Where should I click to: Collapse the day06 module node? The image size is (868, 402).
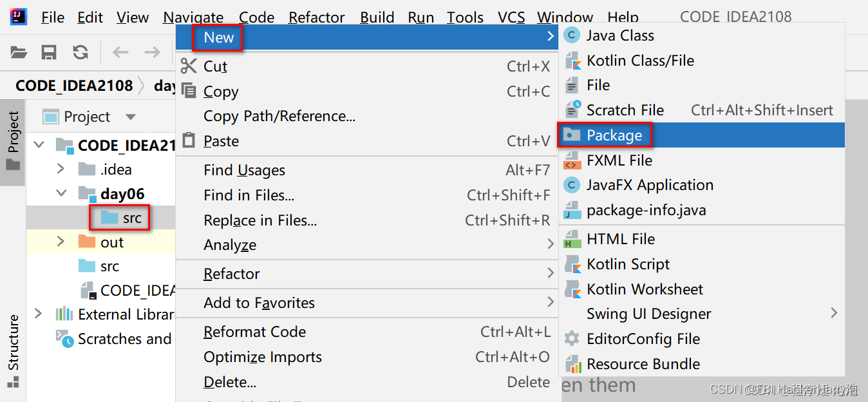click(x=61, y=193)
